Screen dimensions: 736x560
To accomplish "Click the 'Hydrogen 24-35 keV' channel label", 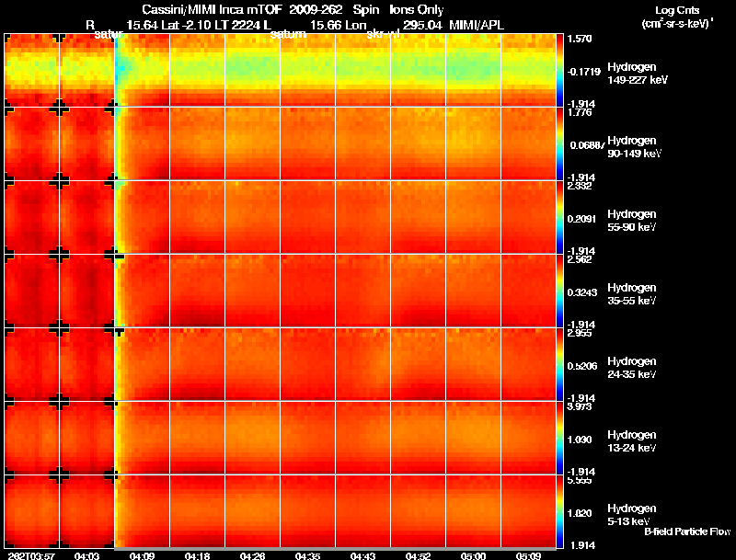I will (632, 368).
